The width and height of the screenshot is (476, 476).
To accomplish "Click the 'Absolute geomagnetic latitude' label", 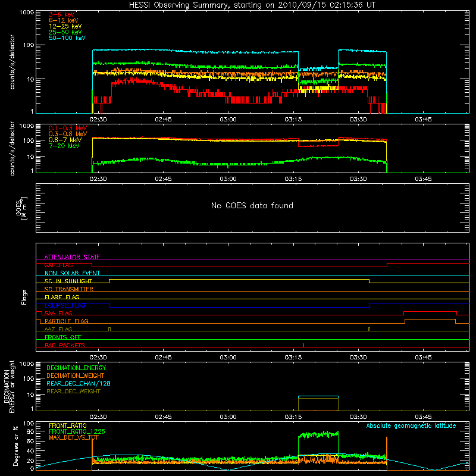I will pos(411,426).
